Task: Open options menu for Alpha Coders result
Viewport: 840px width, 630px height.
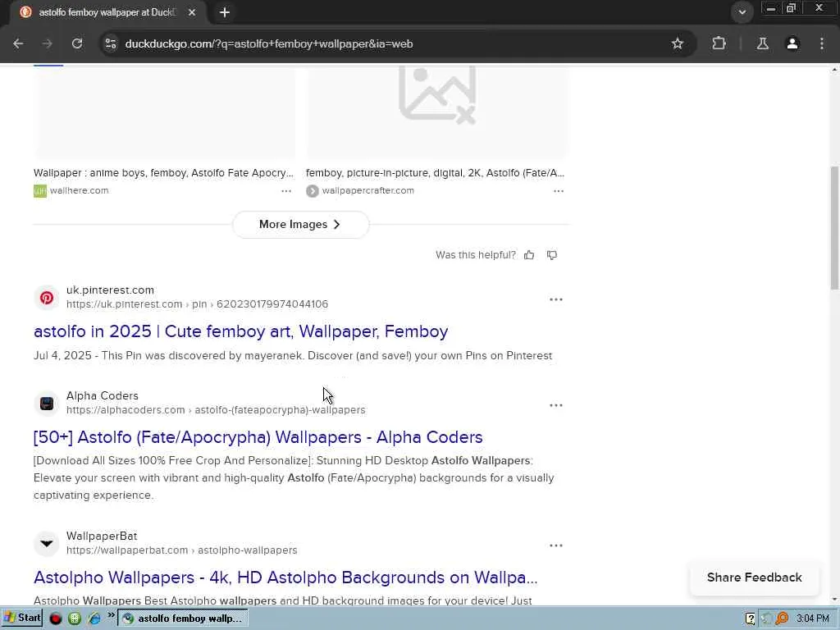Action: coord(556,405)
